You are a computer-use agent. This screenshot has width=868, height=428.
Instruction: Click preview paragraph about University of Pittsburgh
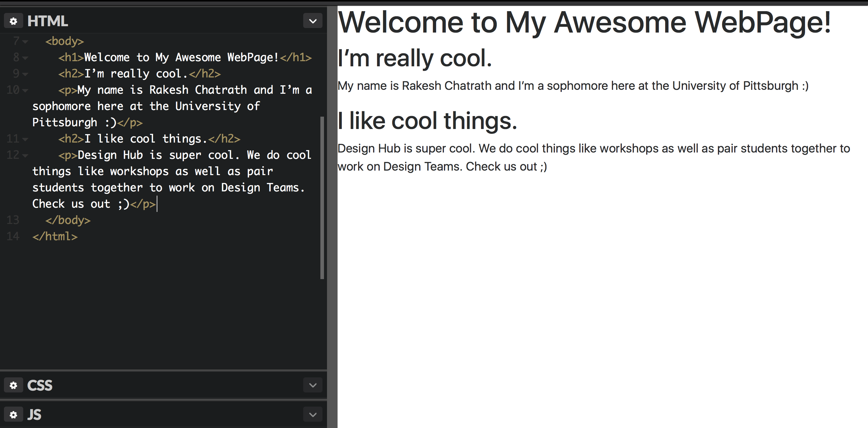(573, 86)
